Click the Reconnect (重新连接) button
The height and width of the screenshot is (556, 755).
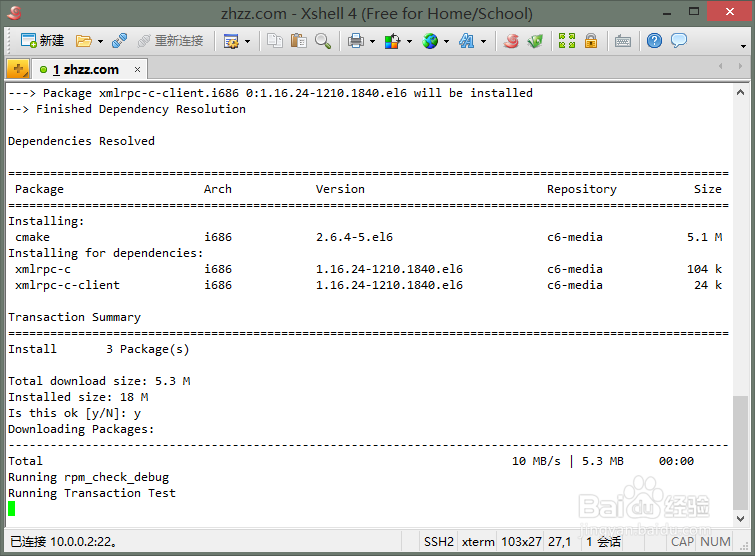click(170, 41)
